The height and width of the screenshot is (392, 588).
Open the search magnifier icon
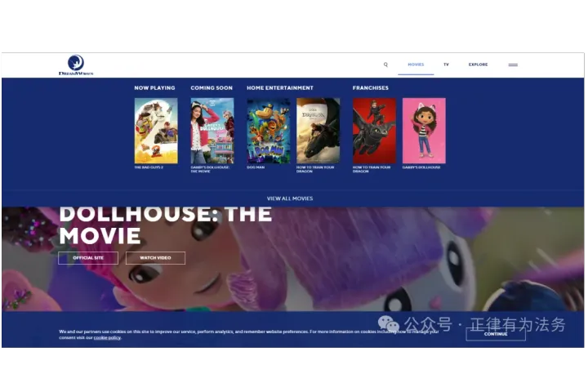click(385, 65)
